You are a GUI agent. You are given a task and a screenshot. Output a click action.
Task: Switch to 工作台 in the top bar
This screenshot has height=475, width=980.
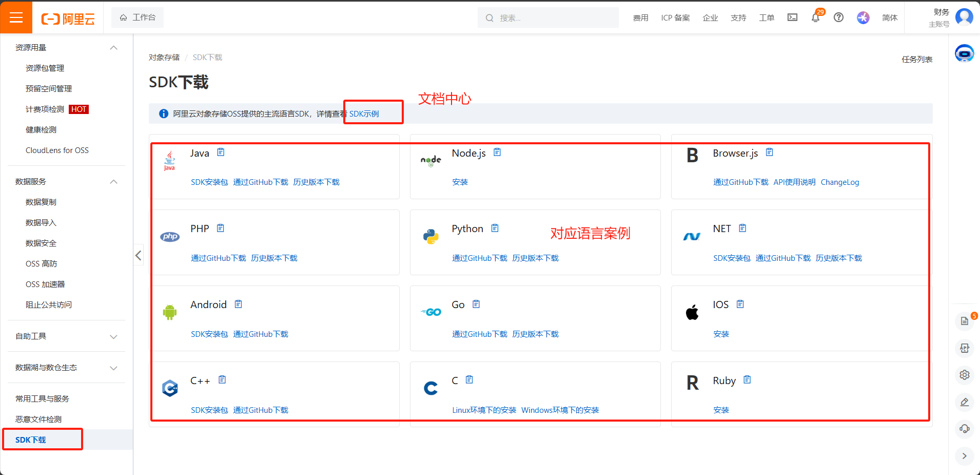pyautogui.click(x=138, y=16)
